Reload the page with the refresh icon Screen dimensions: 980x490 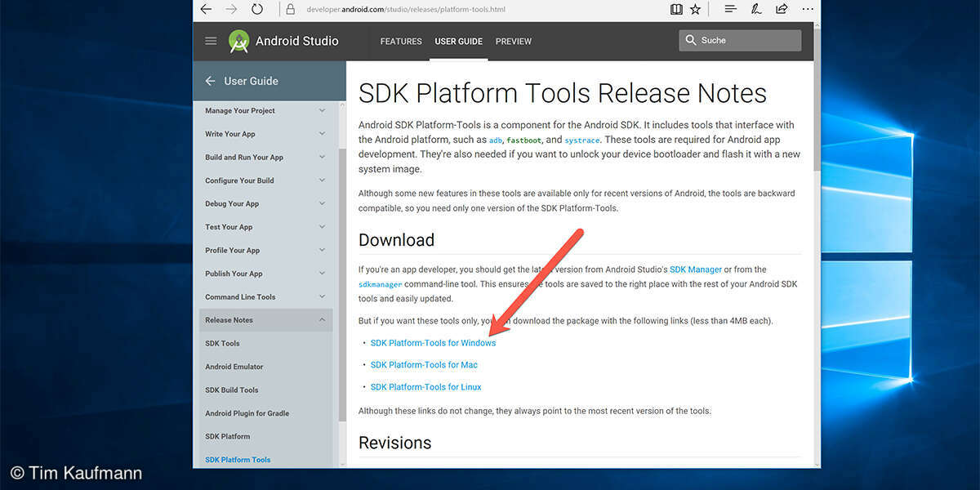tap(257, 10)
